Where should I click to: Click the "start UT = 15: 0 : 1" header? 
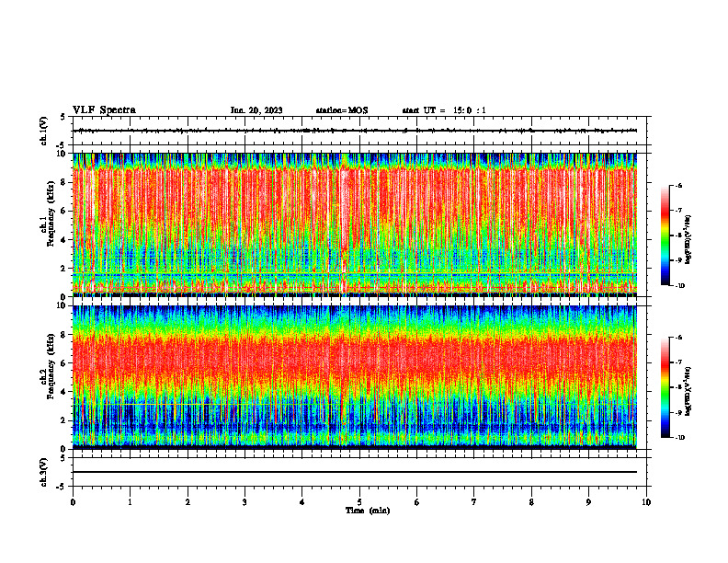[x=444, y=110]
